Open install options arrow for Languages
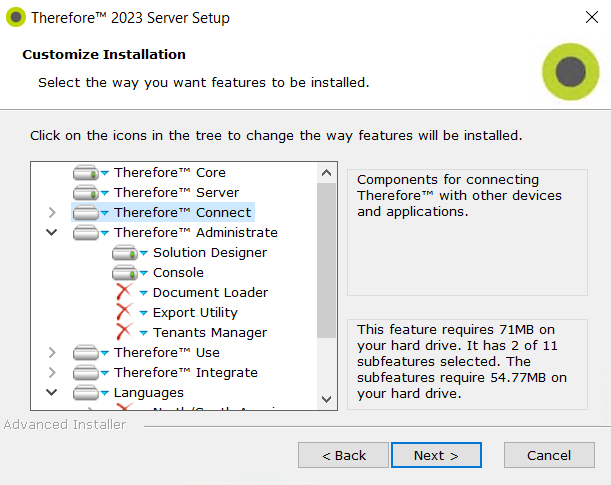Screen dimensions: 611x485 pos(104,393)
